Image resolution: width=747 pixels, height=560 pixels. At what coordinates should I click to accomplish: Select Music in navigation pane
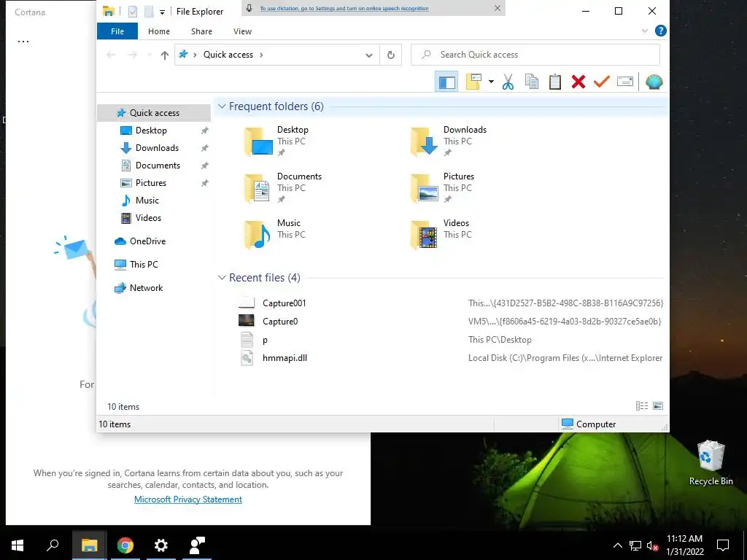[147, 201]
